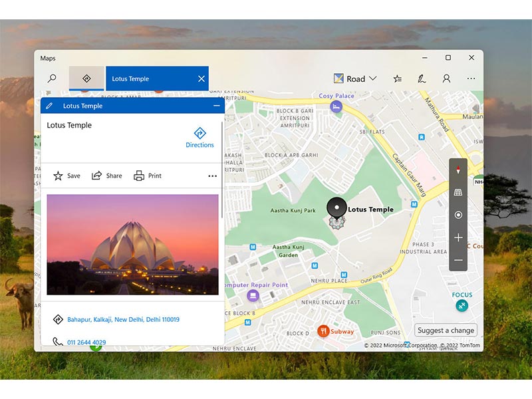
Task: Get Directions to Lotus Temple
Action: (199, 138)
